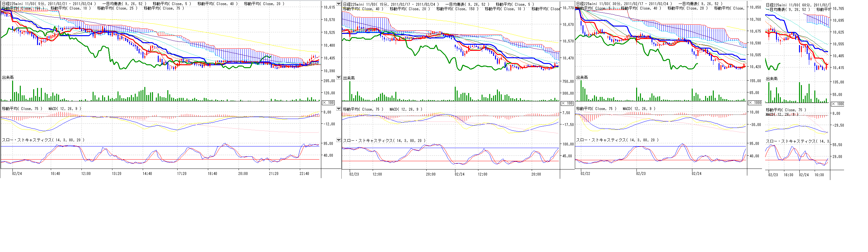Click the 出来高 label on 60-minute chart
The image size is (868, 252).
point(772,79)
